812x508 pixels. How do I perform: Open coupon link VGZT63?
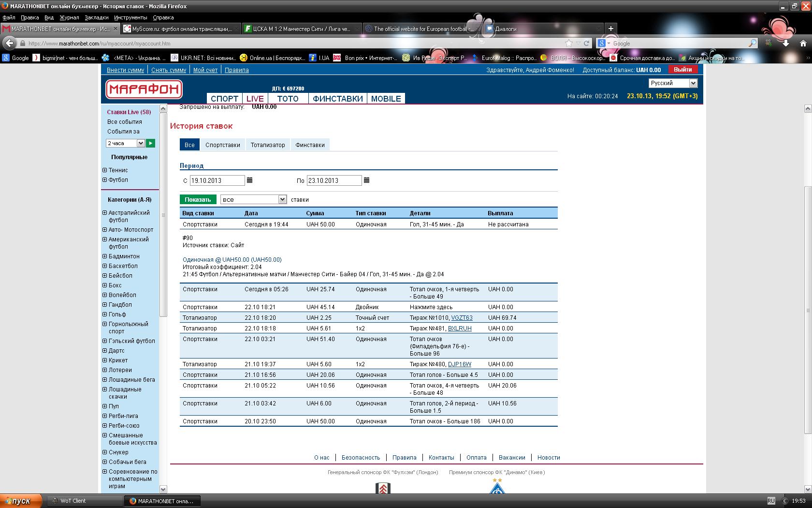click(462, 318)
